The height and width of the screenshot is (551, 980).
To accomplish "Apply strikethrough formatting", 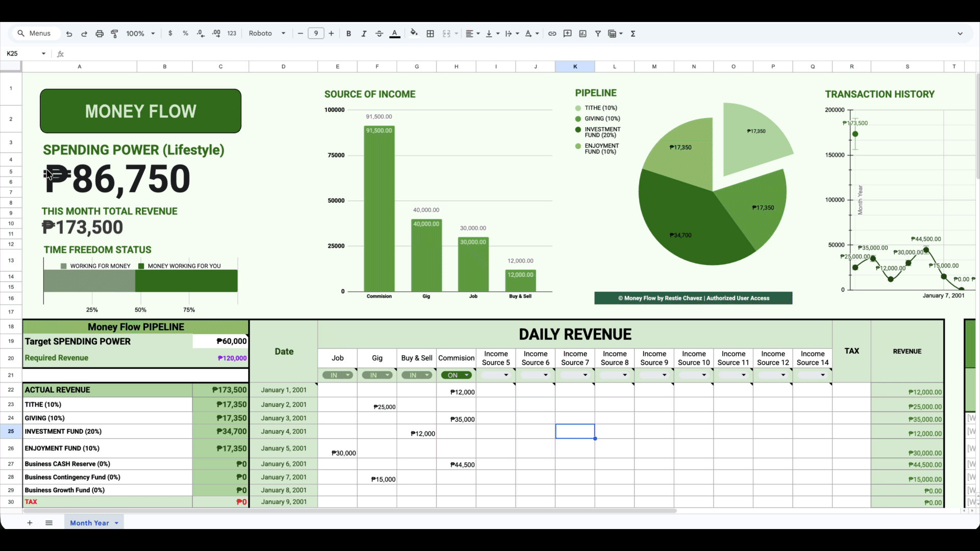I will 379,34.
